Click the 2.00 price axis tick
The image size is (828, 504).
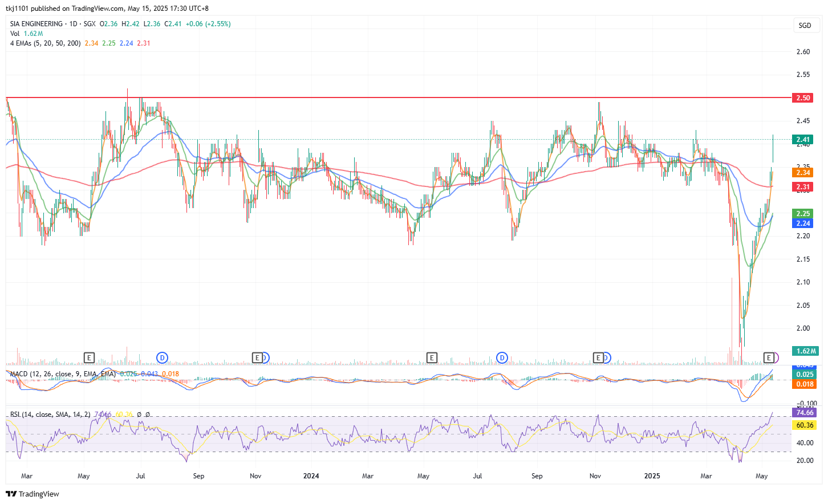click(803, 328)
